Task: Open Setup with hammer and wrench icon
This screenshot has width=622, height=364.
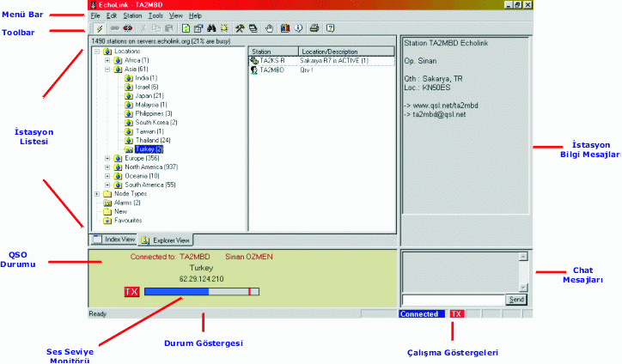Action: (x=240, y=28)
